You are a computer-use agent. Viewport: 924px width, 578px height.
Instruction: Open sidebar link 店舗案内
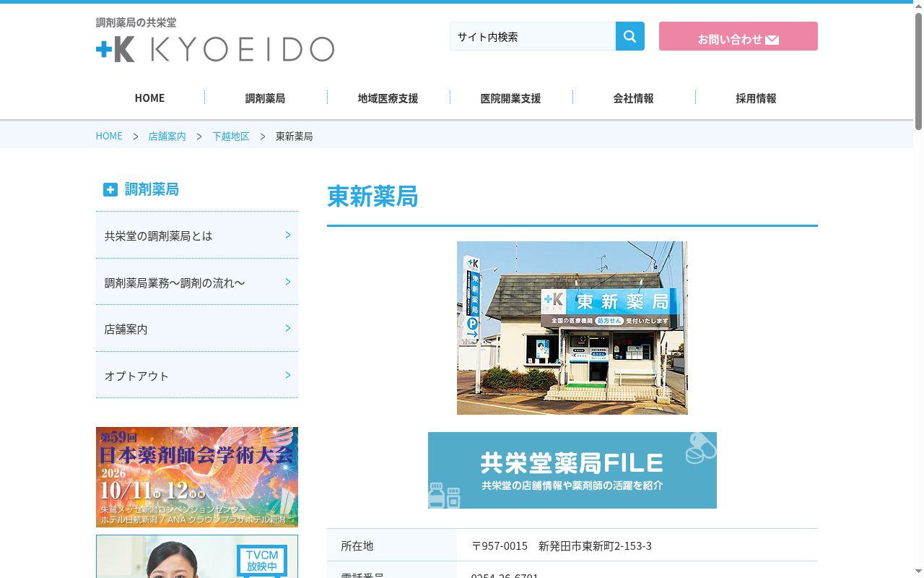click(x=197, y=329)
